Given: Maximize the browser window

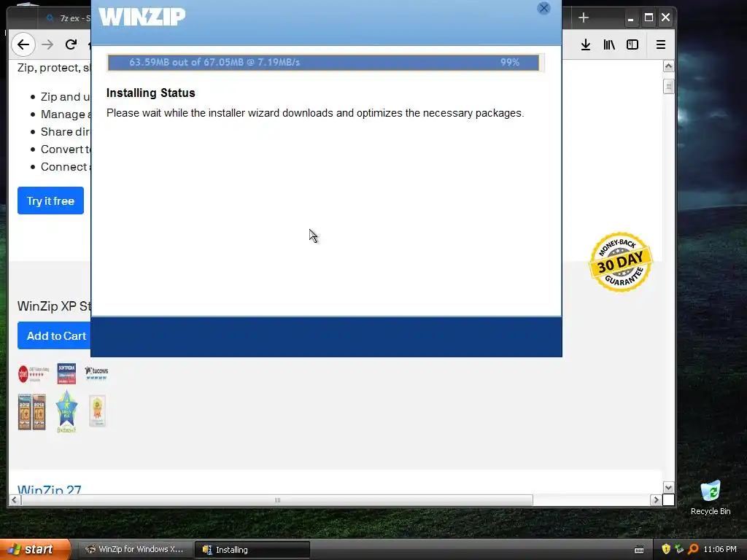Looking at the screenshot, I should point(649,18).
